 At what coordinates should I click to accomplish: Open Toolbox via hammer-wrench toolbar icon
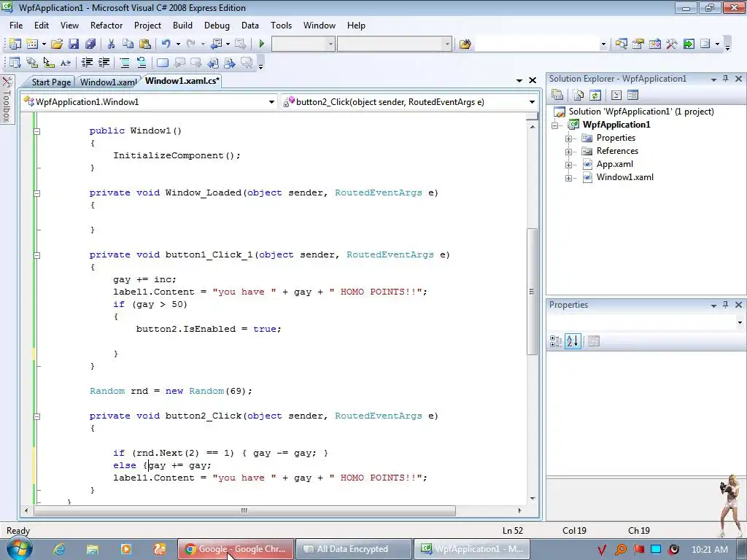coord(672,44)
